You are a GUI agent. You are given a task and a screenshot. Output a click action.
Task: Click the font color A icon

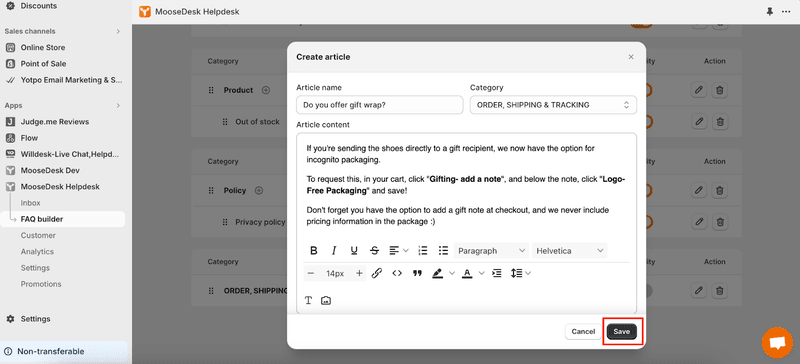coord(467,273)
